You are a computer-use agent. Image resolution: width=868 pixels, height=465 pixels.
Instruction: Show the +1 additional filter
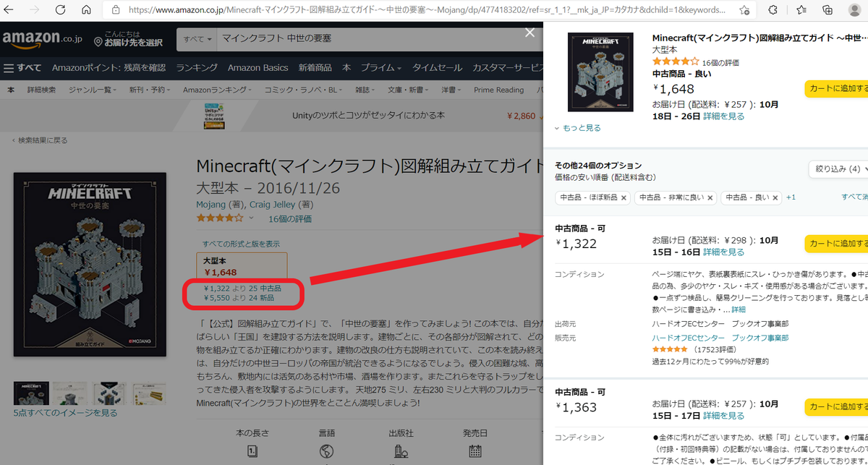tap(791, 197)
